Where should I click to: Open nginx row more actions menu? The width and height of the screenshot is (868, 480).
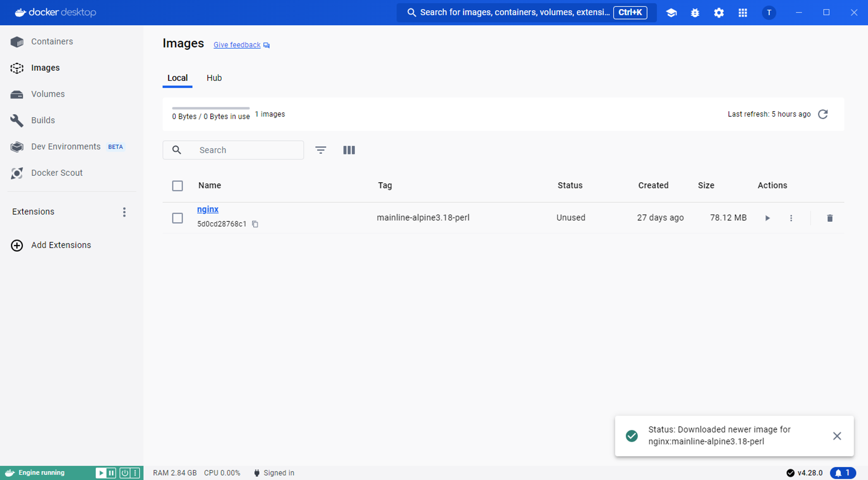[x=791, y=218]
